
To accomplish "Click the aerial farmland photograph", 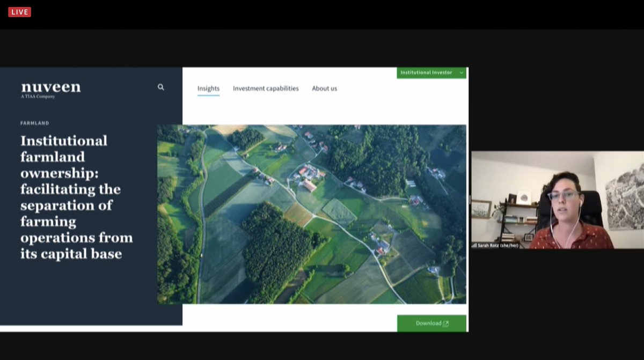I will 313,214.
